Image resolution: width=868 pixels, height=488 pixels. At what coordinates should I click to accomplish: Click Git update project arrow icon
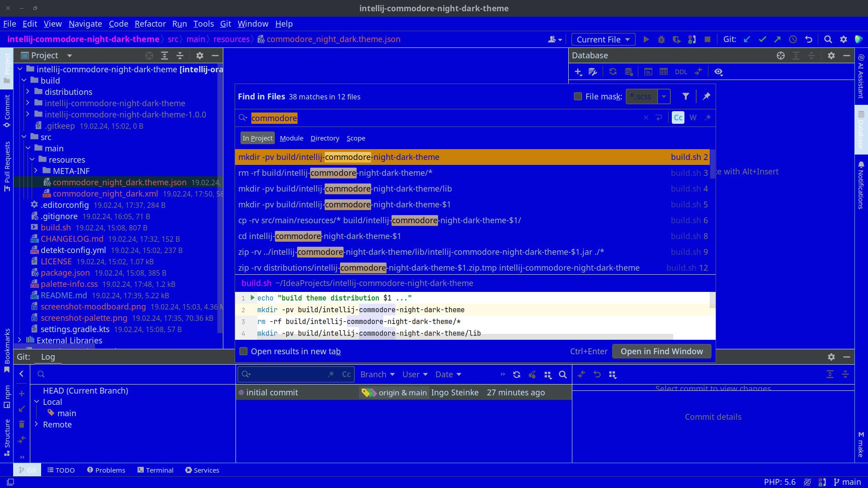747,40
